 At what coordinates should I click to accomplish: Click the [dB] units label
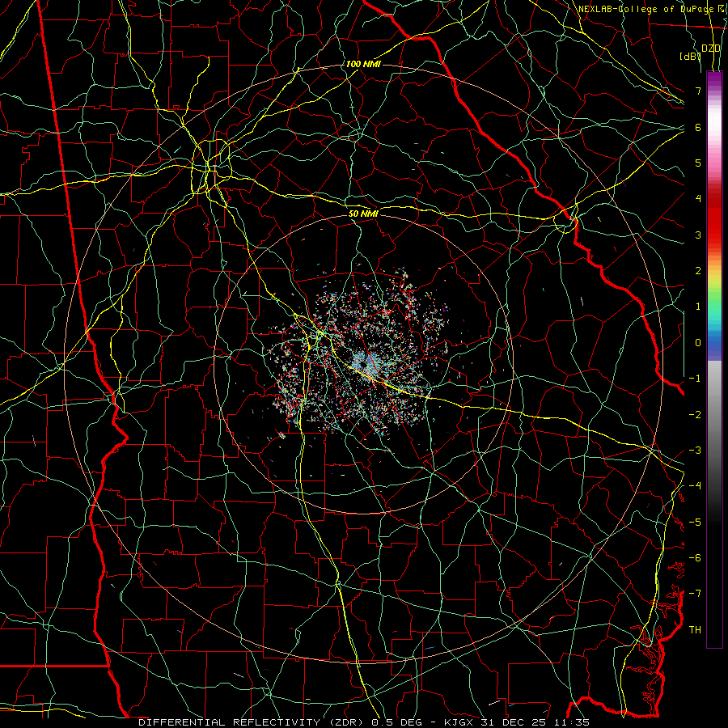pos(690,56)
